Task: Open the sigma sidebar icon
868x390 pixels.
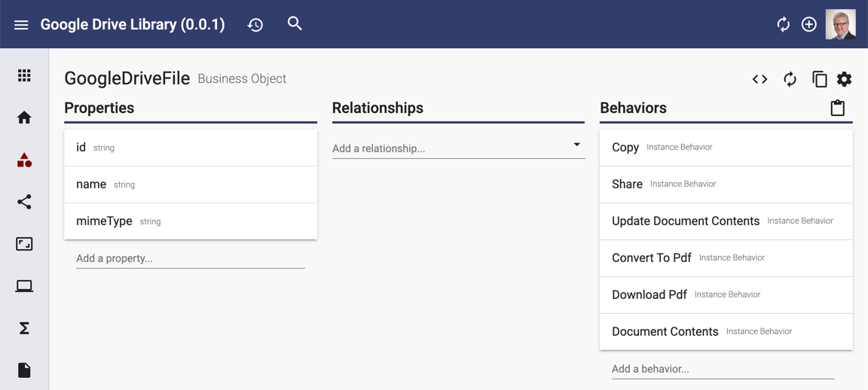Action: point(24,328)
